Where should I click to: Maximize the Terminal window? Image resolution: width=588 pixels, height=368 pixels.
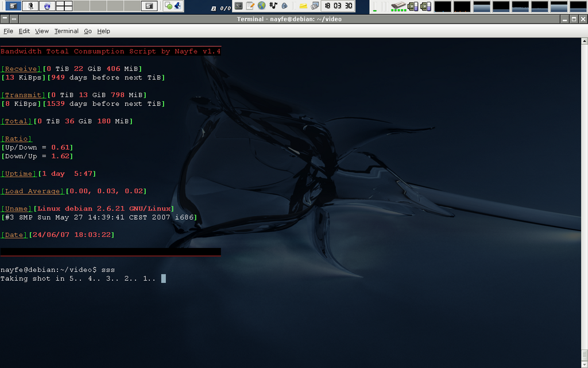coord(574,19)
